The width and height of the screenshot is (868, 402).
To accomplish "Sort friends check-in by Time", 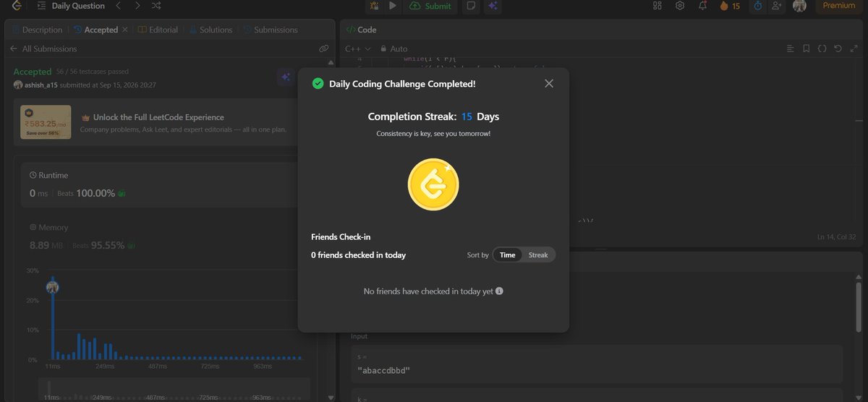I will 508,255.
